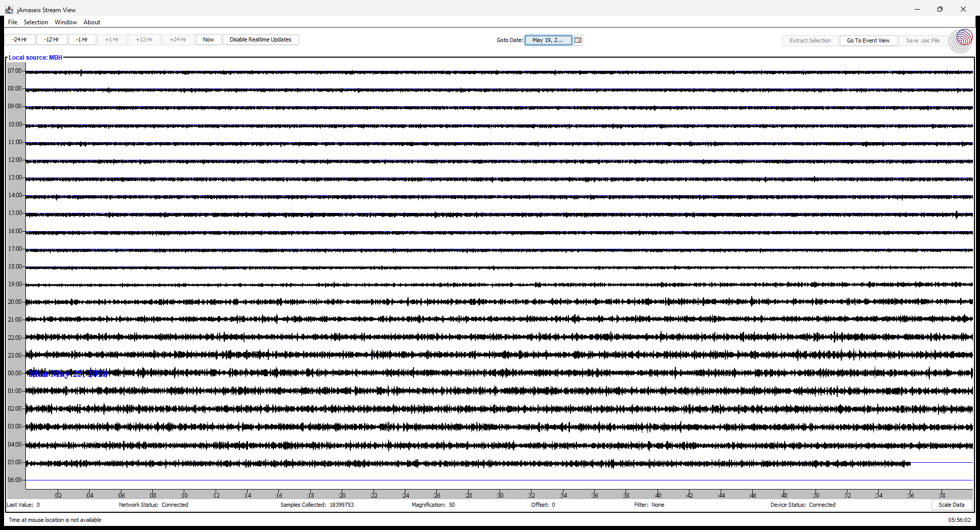980x530 pixels.
Task: Select the 07:00 trace row label
Action: pyautogui.click(x=15, y=71)
